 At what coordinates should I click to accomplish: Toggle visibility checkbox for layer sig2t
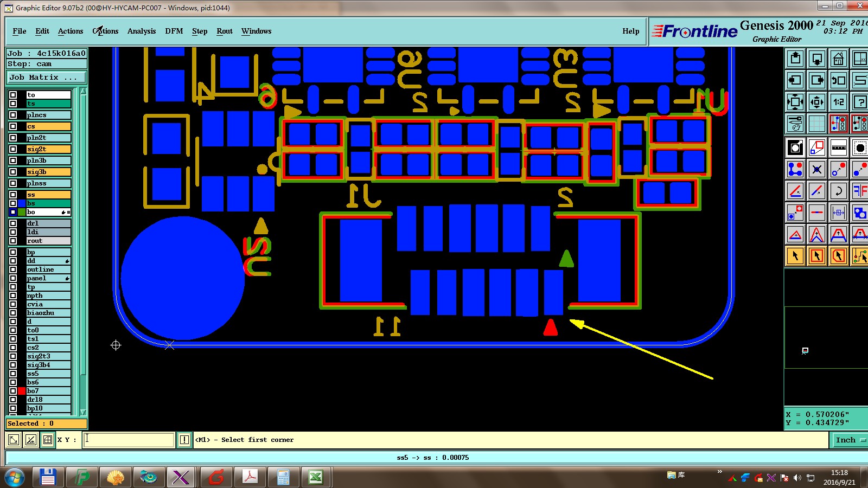[13, 149]
